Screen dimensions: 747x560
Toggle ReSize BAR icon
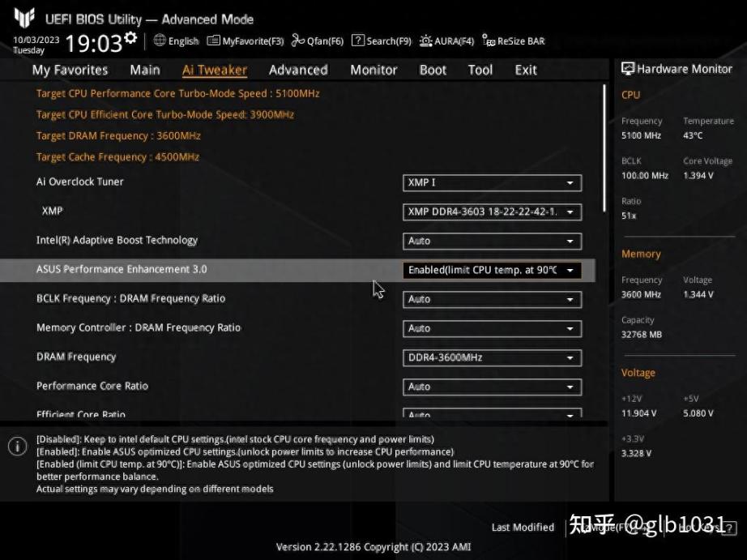point(489,41)
